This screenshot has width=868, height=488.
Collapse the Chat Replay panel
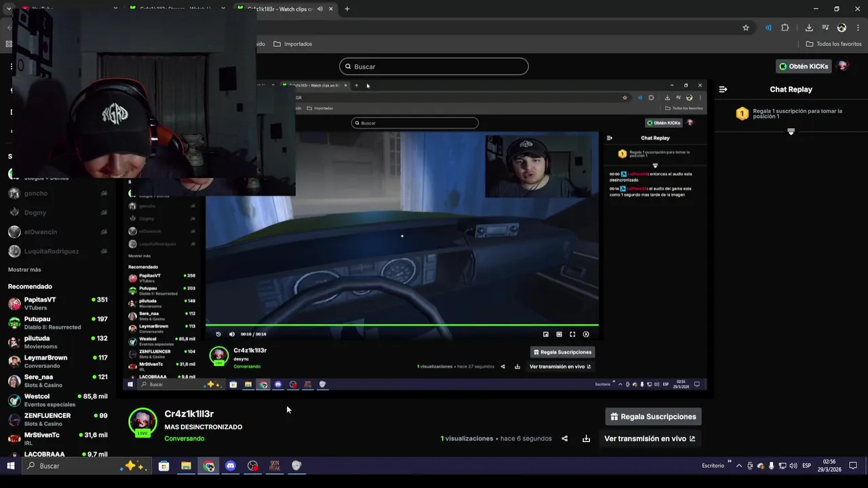pyautogui.click(x=723, y=89)
